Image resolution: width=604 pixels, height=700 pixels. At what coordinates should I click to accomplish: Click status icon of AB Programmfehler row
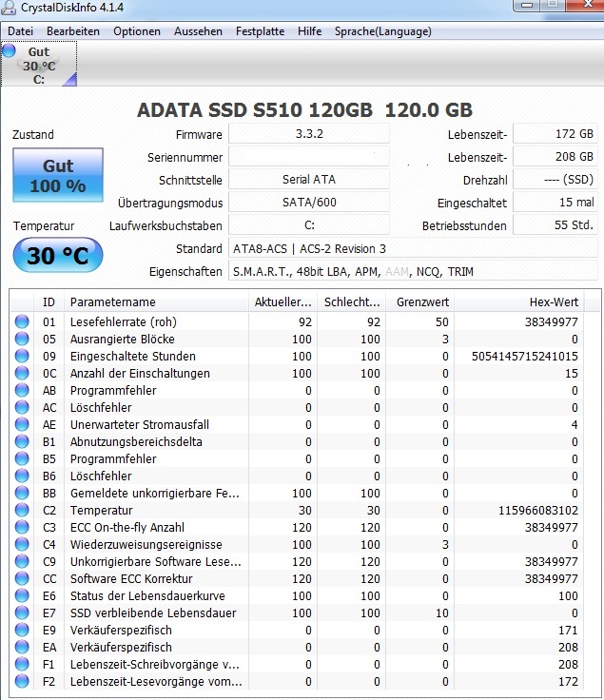(22, 390)
